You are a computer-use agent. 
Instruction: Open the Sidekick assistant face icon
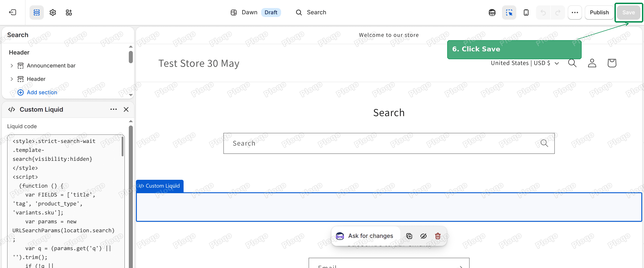tap(492, 13)
